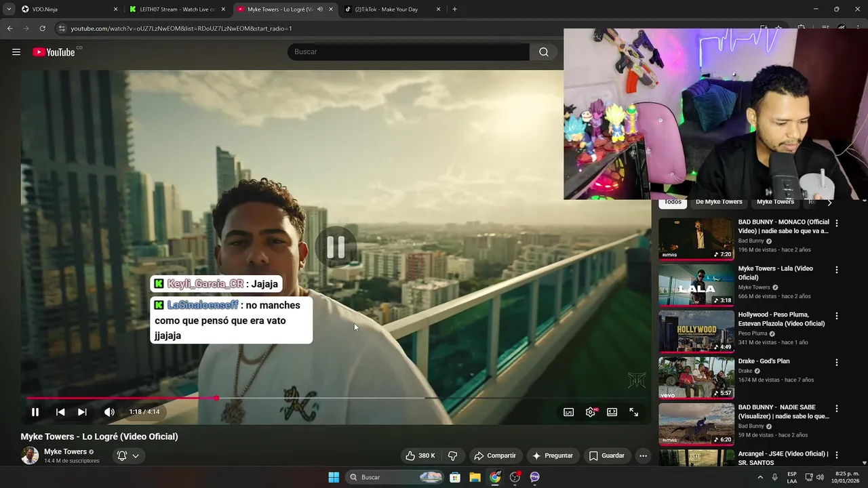
Task: Open the Myke Towers channel name link
Action: [65, 451]
